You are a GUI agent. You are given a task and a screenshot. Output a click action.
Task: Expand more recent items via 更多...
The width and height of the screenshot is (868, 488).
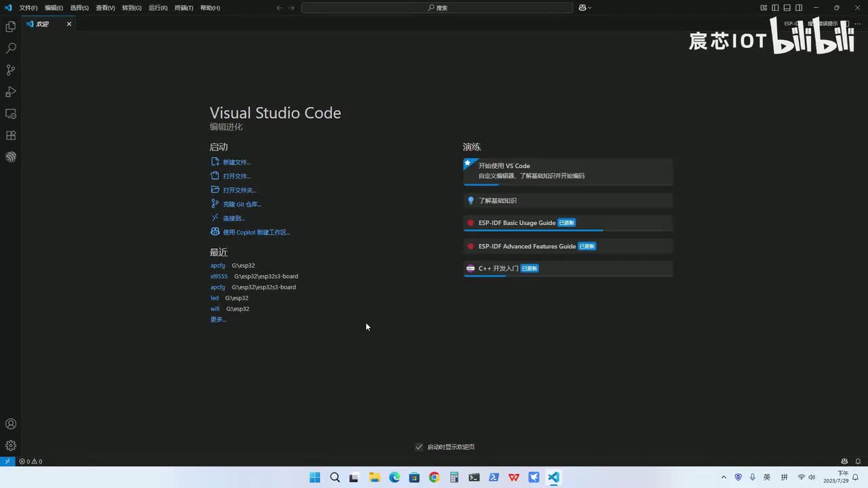[x=218, y=320]
